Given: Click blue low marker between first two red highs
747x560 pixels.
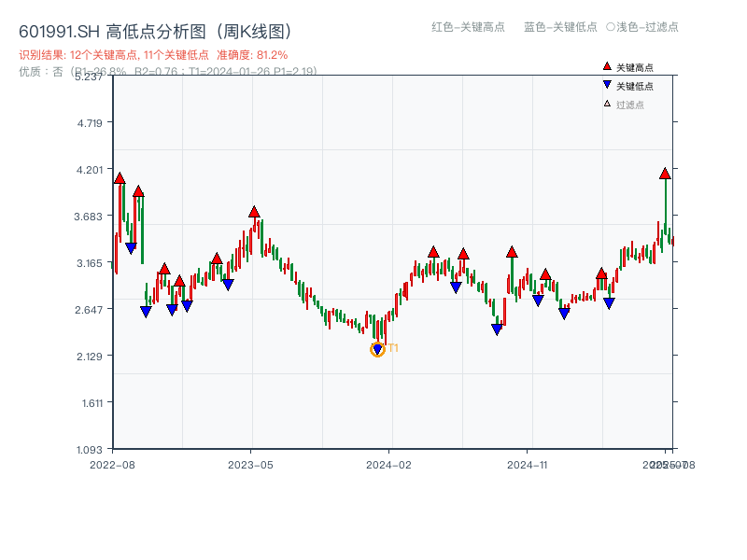Looking at the screenshot, I should (131, 247).
